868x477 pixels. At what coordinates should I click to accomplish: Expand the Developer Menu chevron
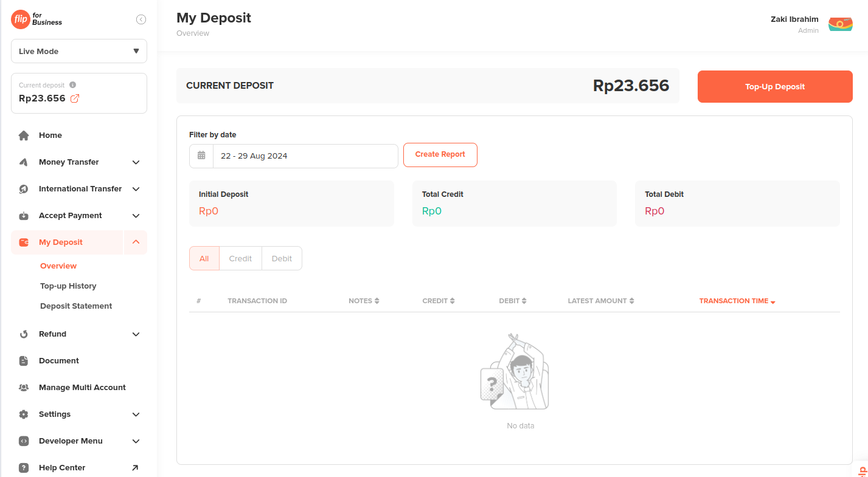pos(135,441)
